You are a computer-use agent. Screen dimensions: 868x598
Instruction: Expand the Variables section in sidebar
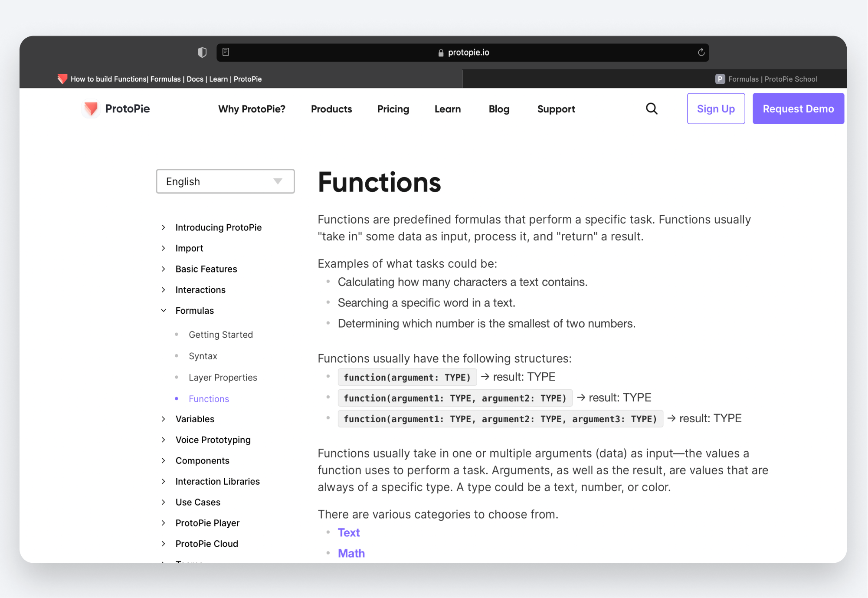[x=163, y=418]
